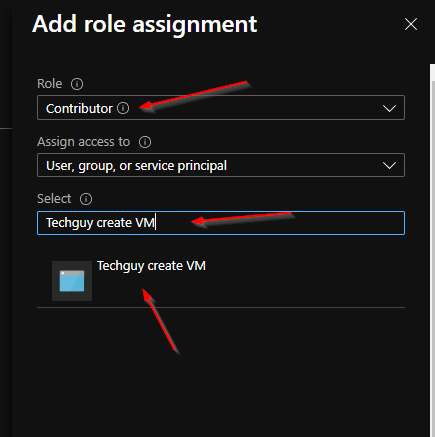The width and height of the screenshot is (435, 437).
Task: Click the Add role assignment heading
Action: click(x=145, y=24)
